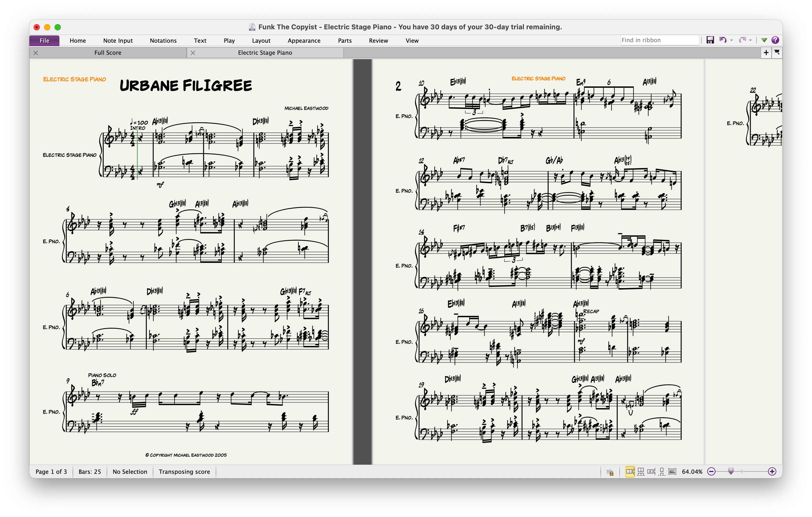This screenshot has height=517, width=812.
Task: Click orange Electric Stage Piano header on page 2
Action: (539, 79)
